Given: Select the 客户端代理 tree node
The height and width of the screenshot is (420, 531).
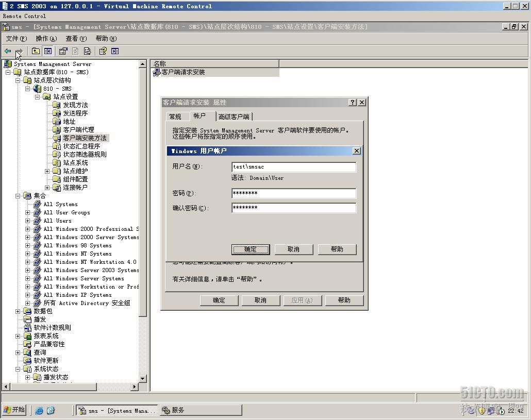Looking at the screenshot, I should point(78,130).
